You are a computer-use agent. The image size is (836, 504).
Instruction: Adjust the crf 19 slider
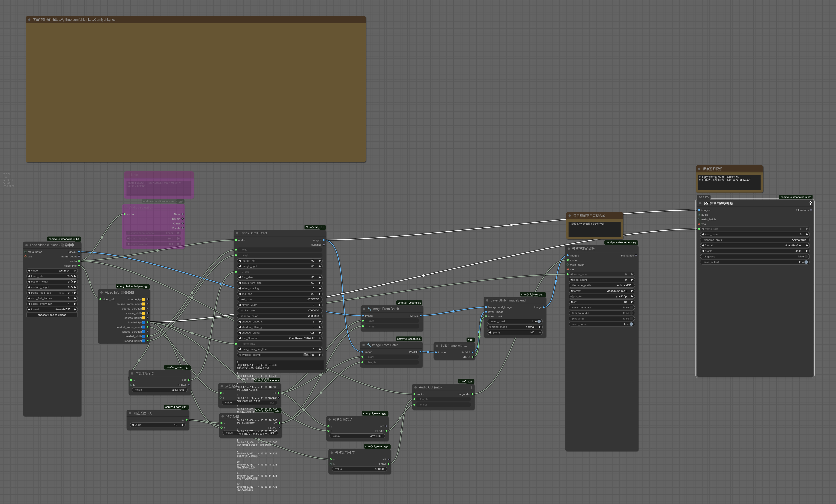602,302
